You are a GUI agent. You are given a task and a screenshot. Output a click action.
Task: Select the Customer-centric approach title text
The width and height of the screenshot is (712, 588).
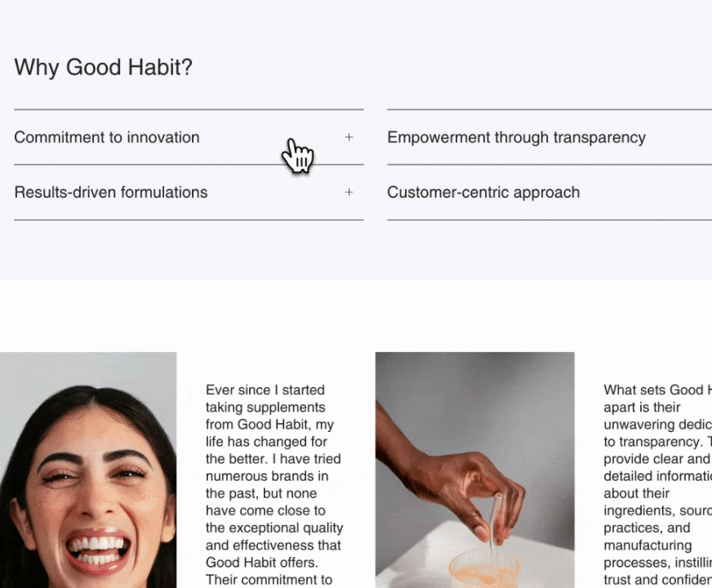coord(483,193)
